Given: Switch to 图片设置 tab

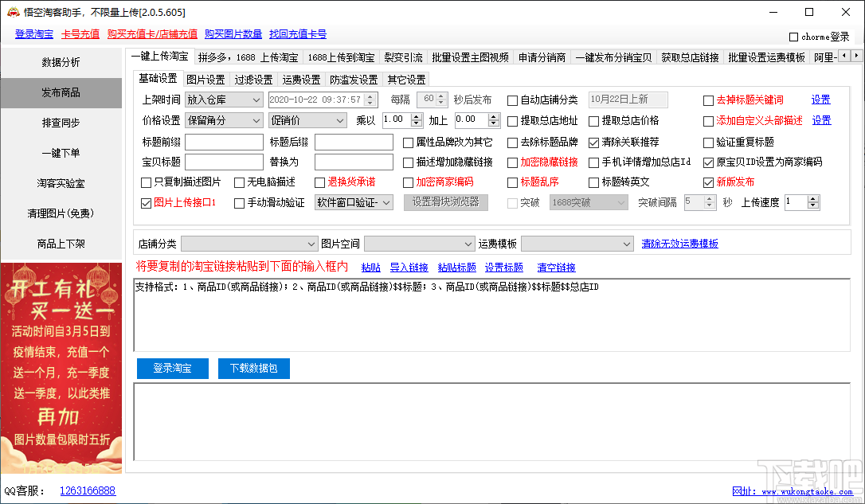Looking at the screenshot, I should 205,80.
